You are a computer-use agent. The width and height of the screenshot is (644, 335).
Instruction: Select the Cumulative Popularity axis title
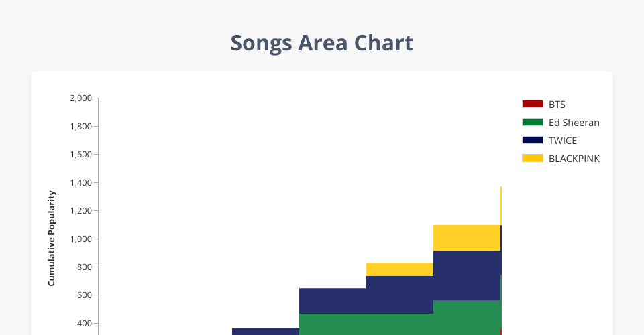pyautogui.click(x=52, y=239)
